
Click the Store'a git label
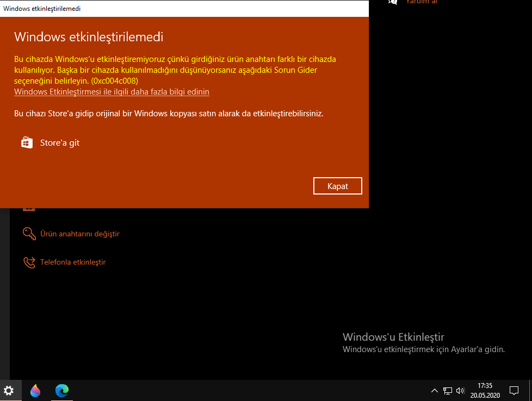[x=60, y=143]
